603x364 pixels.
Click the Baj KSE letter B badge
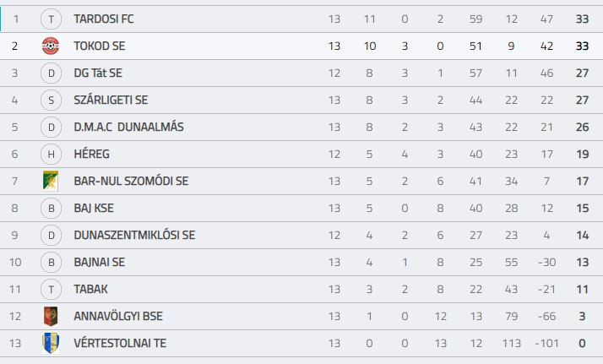52,208
